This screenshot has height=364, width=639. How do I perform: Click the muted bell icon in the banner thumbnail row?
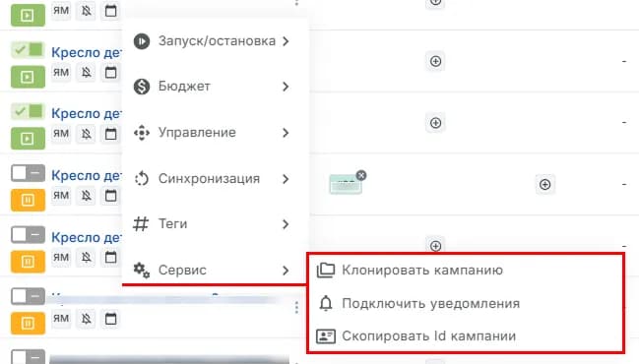pyautogui.click(x=86, y=196)
